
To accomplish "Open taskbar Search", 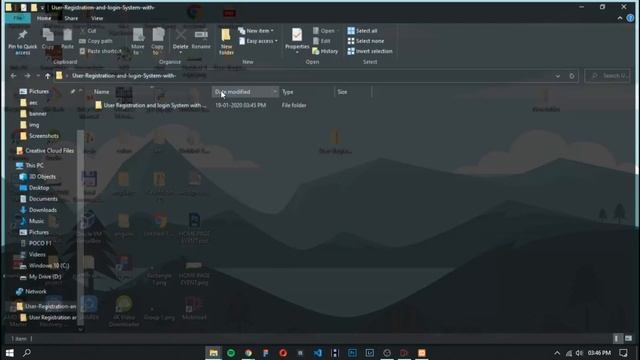I will pyautogui.click(x=27, y=353).
